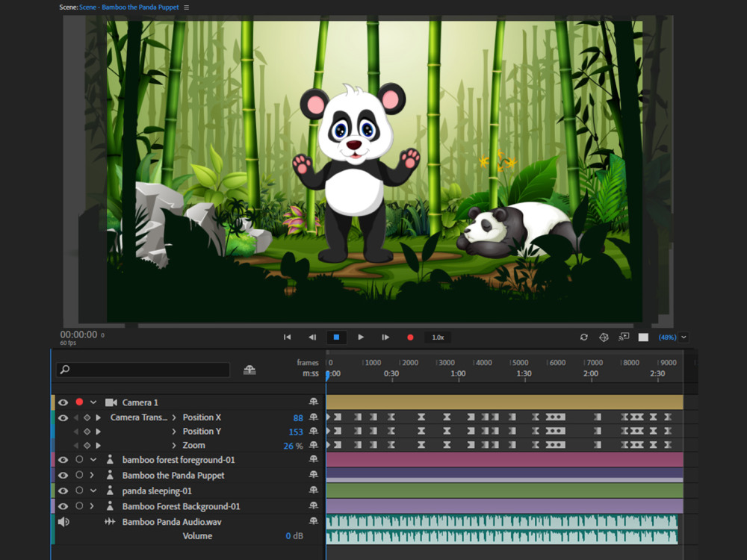Click the Scene - Bamboo the Panda Puppet link
This screenshot has width=747, height=560.
pyautogui.click(x=129, y=7)
